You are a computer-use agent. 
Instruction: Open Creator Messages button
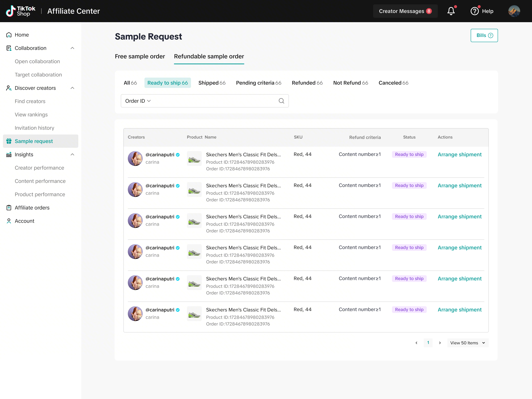pyautogui.click(x=405, y=11)
